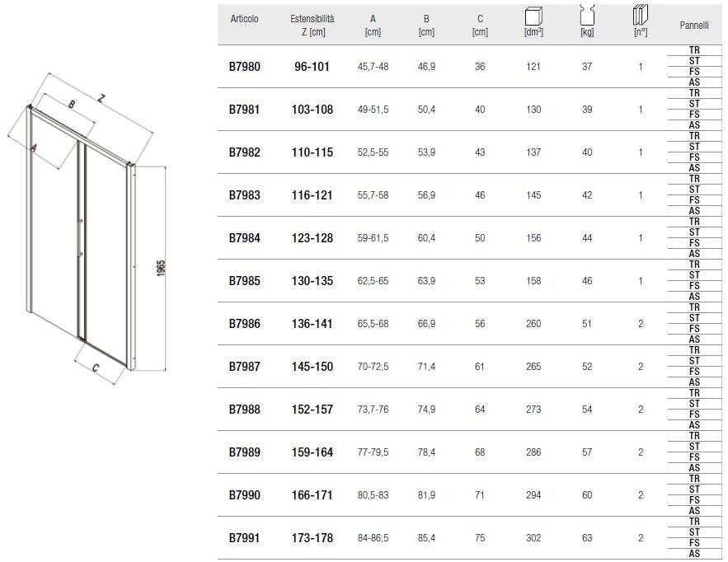This screenshot has height=562, width=728.
Task: Select the TR panel option for B7980
Action: click(x=694, y=50)
